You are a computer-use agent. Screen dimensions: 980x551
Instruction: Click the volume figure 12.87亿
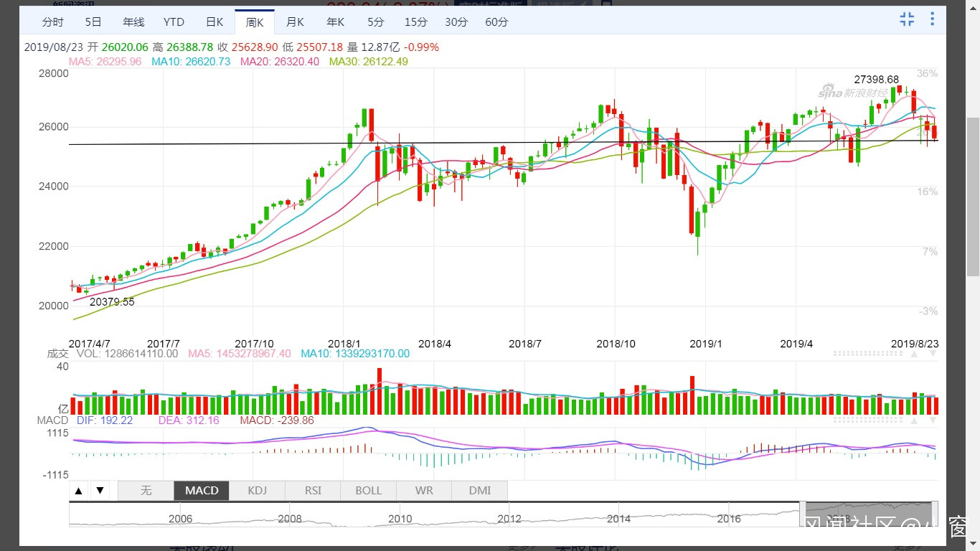(x=380, y=47)
